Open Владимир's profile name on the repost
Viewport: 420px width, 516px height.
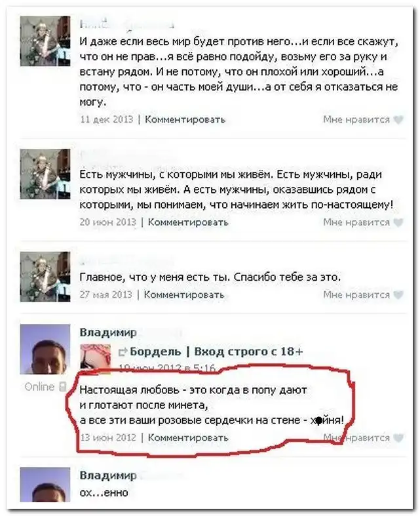click(108, 332)
